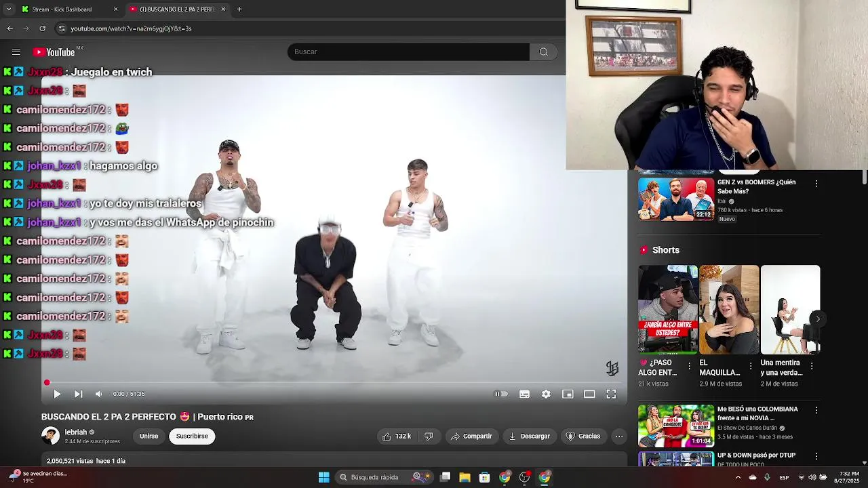Open El Show De Carlos Durán channel
The width and height of the screenshot is (868, 488).
(x=749, y=428)
